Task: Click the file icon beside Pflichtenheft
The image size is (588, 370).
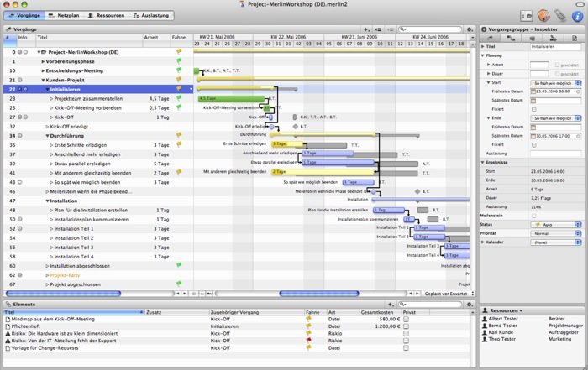Action: [x=8, y=326]
